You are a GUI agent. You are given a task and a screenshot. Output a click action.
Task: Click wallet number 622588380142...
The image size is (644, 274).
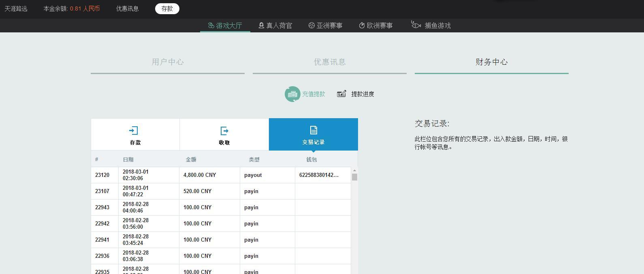[x=319, y=175]
